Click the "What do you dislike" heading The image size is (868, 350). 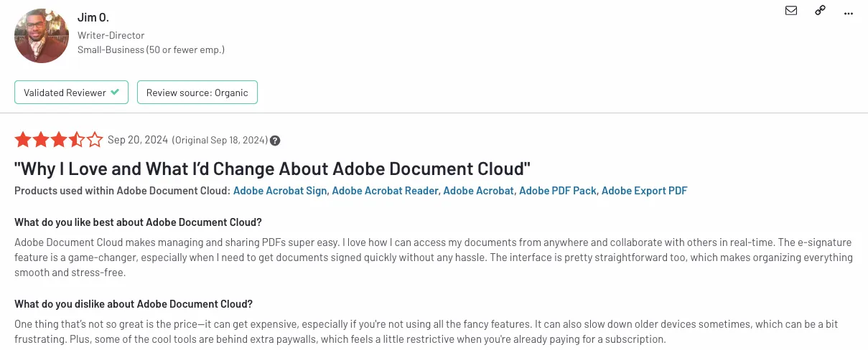134,303
